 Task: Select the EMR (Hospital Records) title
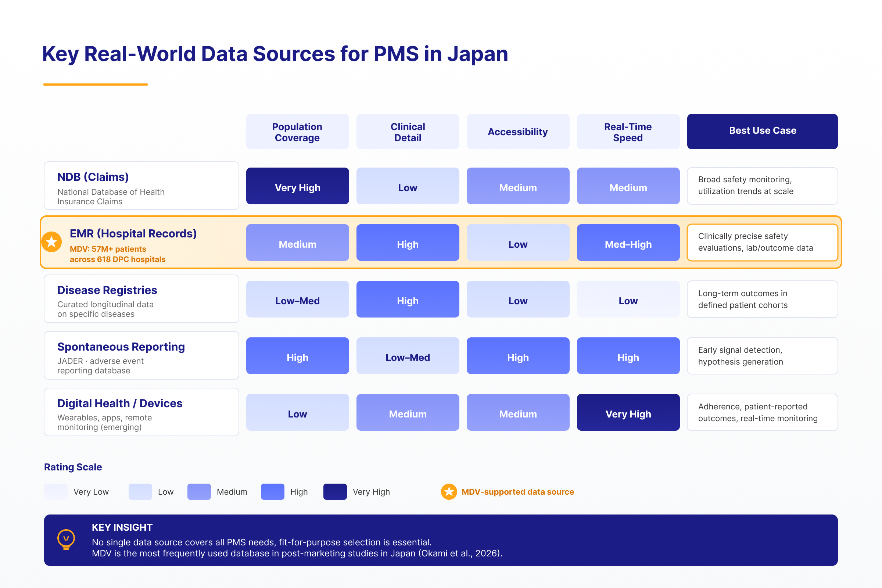click(133, 234)
